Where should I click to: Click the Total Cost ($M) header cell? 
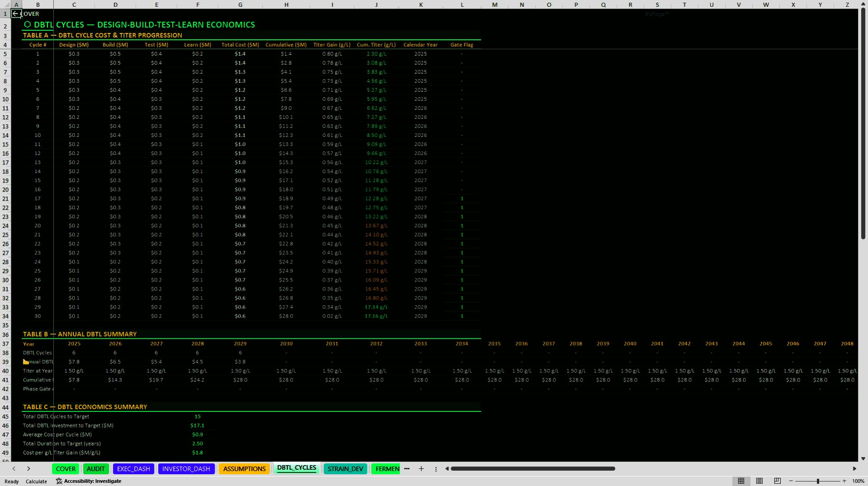[240, 45]
